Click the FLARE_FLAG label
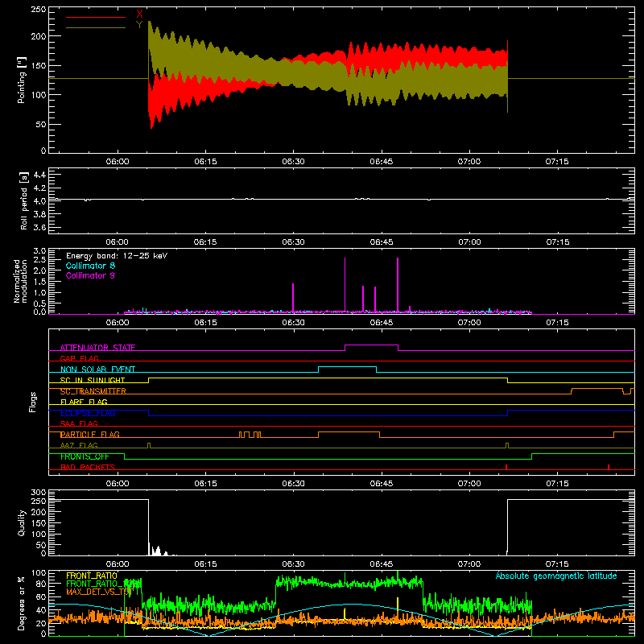 pyautogui.click(x=84, y=402)
